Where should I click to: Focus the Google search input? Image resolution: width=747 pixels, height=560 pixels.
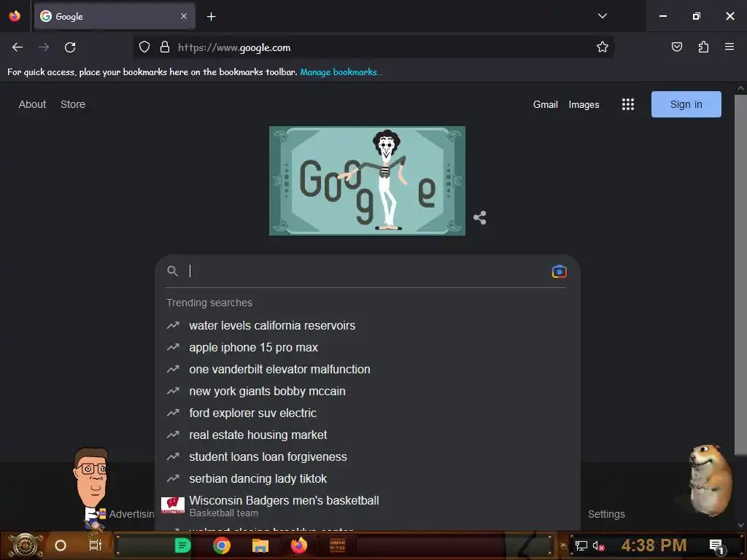[x=367, y=271]
